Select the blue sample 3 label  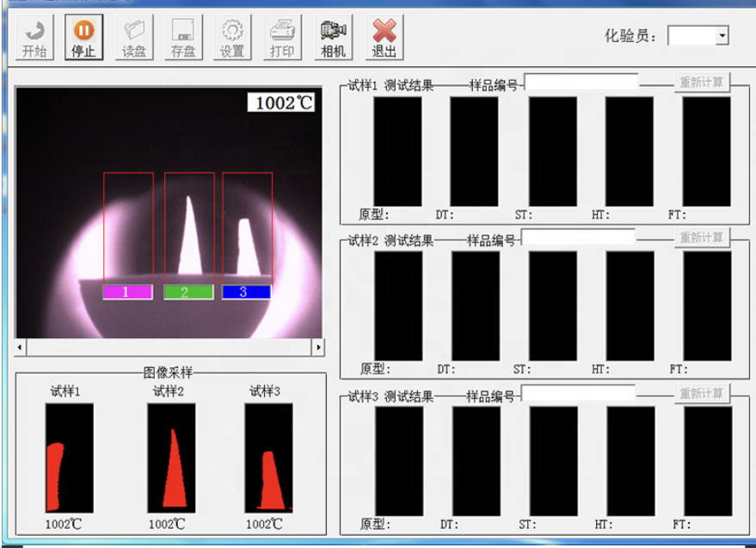pos(246,292)
